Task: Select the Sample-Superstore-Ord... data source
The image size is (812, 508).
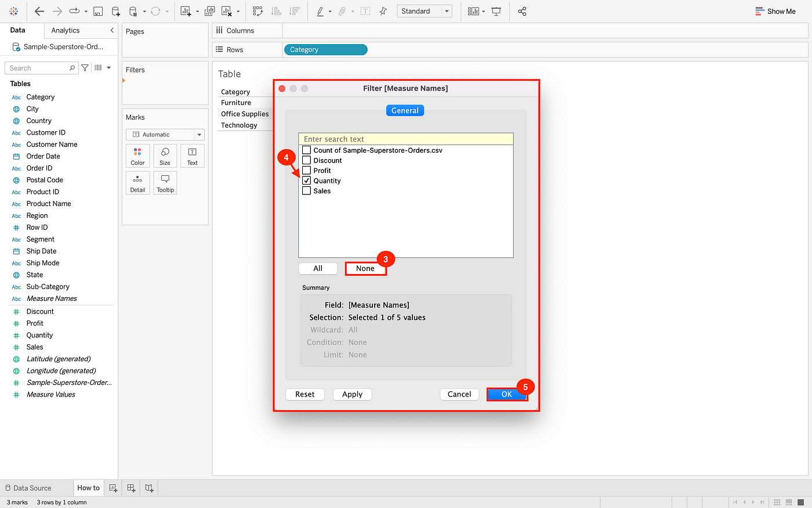Action: click(x=58, y=46)
